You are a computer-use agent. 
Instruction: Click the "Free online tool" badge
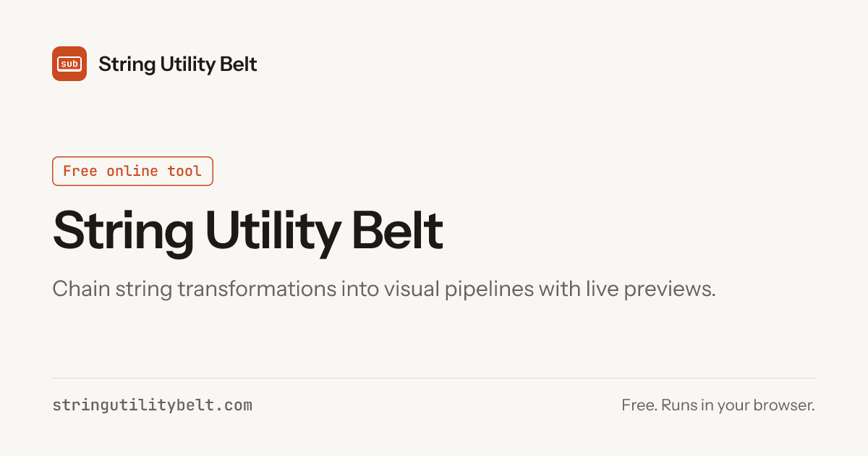[x=132, y=171]
